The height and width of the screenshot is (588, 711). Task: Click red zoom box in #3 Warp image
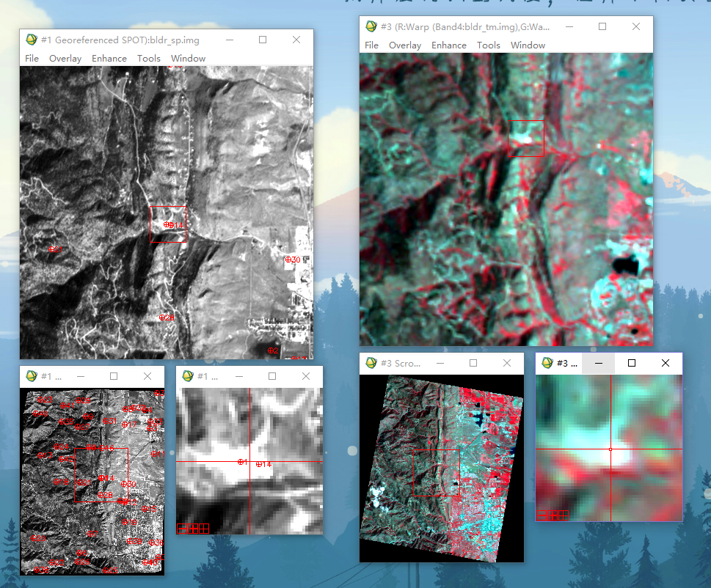point(526,139)
